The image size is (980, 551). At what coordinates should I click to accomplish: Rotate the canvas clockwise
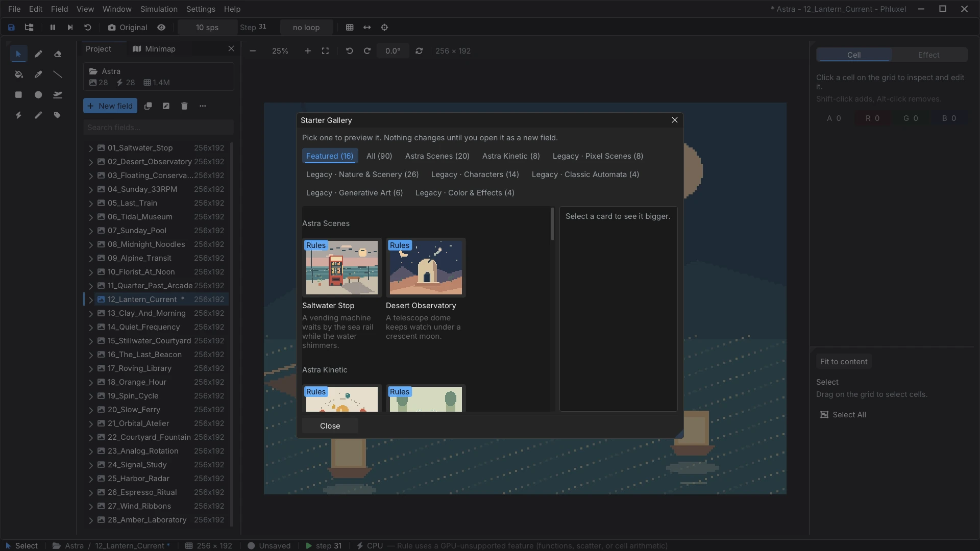367,51
